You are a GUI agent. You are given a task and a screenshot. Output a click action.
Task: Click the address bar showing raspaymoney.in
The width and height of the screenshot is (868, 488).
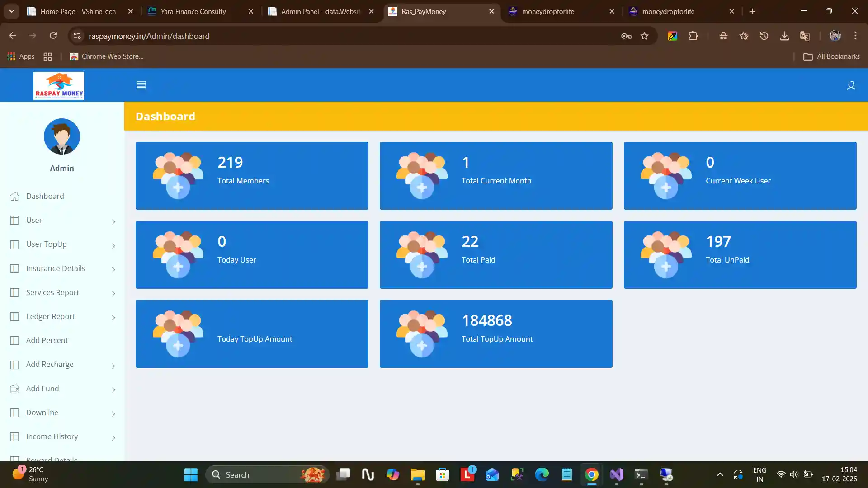150,36
